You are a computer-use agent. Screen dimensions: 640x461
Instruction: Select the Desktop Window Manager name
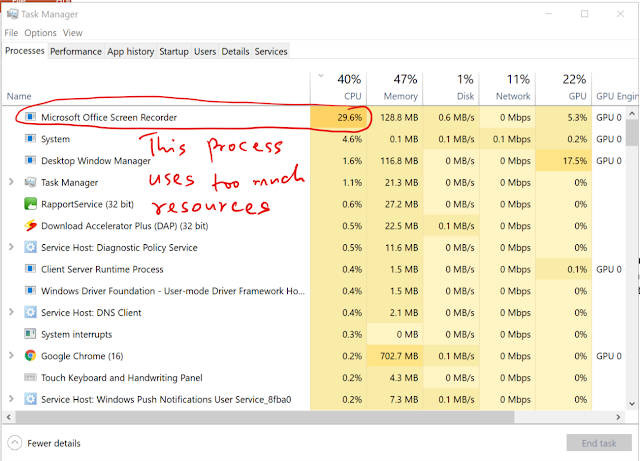[96, 161]
